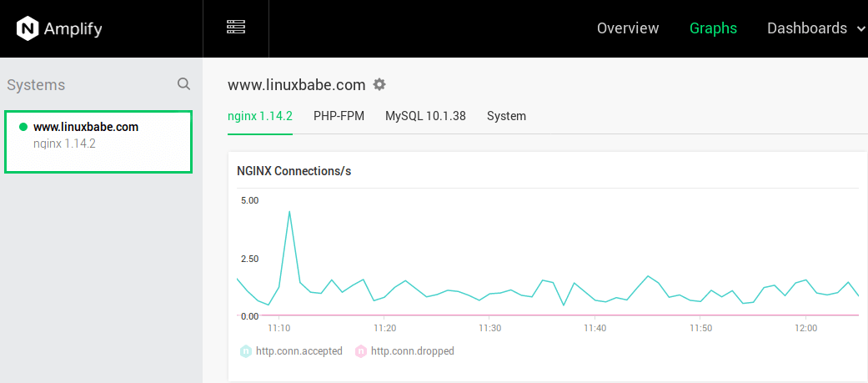Screen dimensions: 868x383
Task: Open the inventory list icon in header
Action: point(236,28)
